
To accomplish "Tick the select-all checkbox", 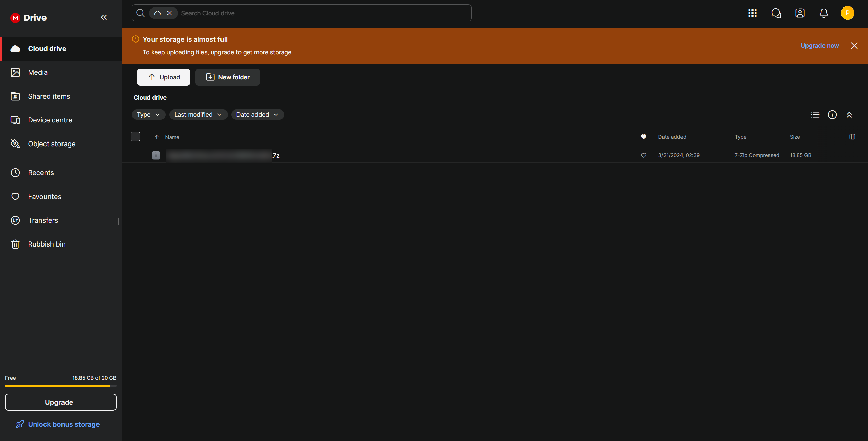I will tap(135, 137).
